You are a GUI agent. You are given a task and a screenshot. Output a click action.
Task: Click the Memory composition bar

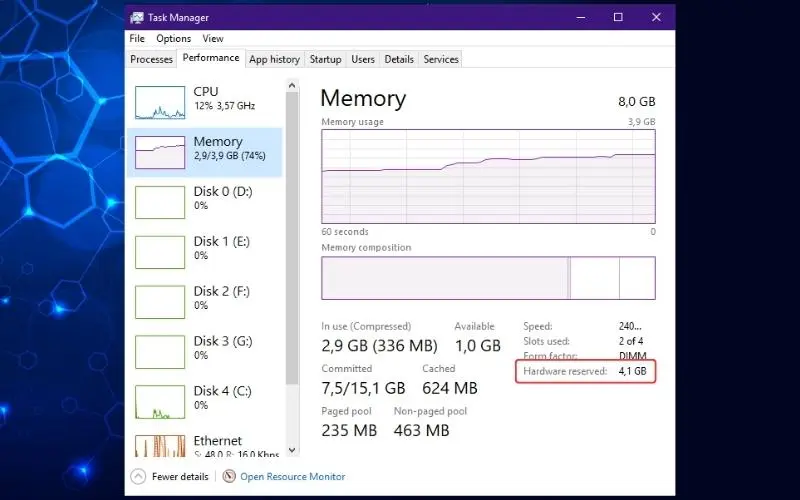coord(488,278)
